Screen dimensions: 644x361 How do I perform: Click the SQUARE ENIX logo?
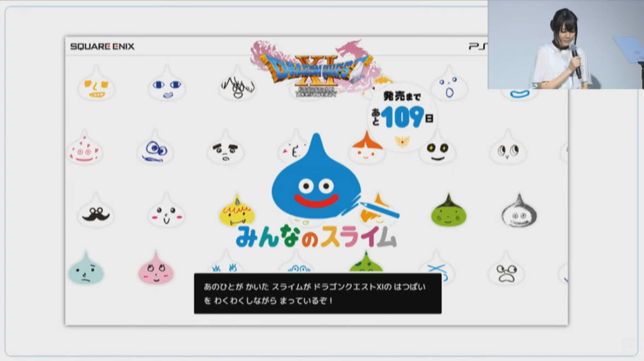(x=102, y=47)
